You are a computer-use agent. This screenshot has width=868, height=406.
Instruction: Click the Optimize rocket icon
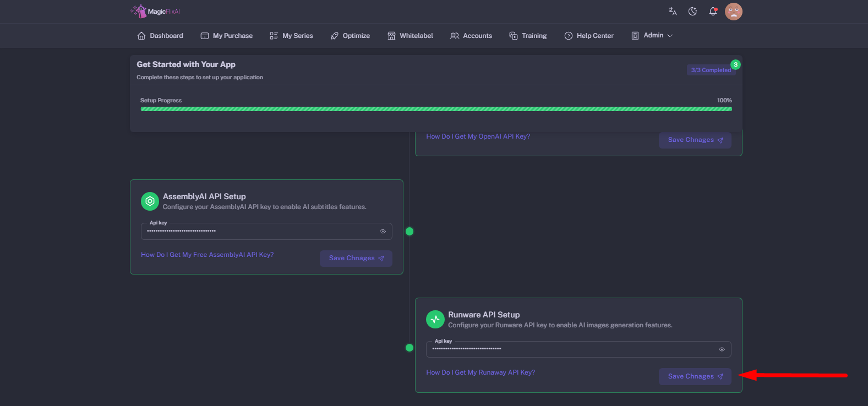pos(334,36)
